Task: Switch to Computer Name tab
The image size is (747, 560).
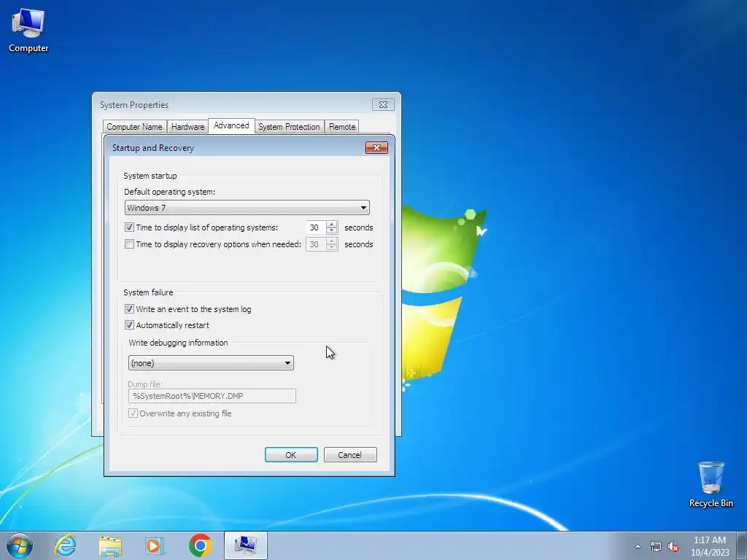Action: [x=134, y=127]
